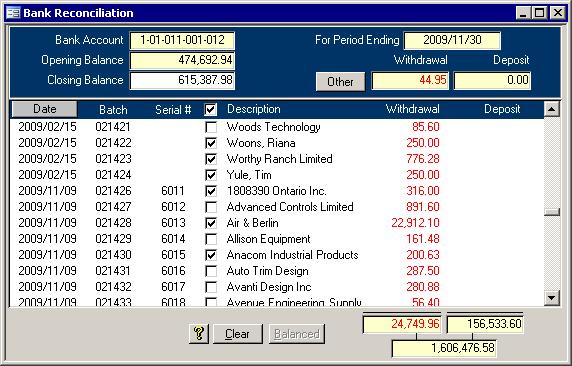
Task: Select serial number 6011
Action: pyautogui.click(x=173, y=191)
